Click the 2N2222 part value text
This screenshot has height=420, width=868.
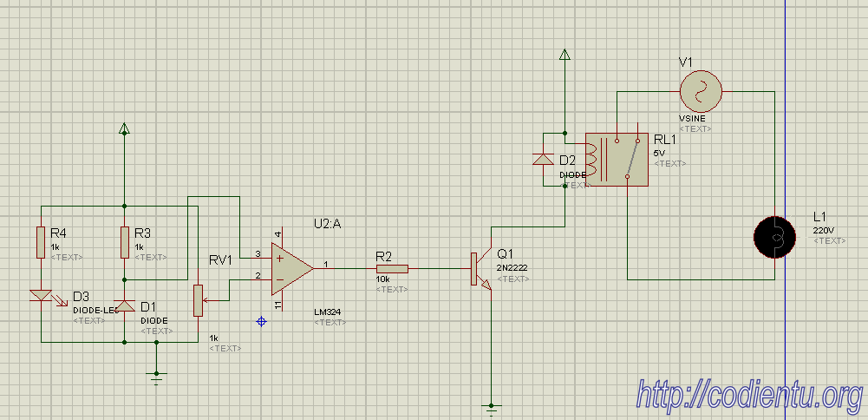tap(512, 267)
